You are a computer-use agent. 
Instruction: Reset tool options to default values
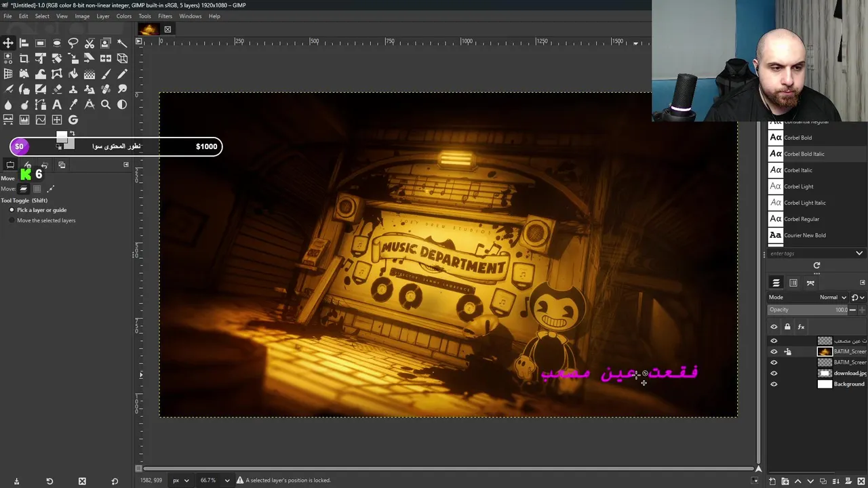coord(115,481)
